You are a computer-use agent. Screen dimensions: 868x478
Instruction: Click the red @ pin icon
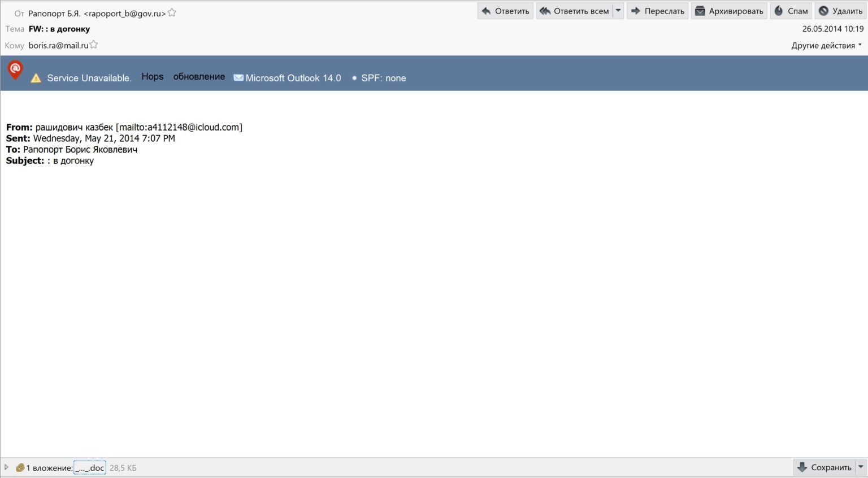pos(15,70)
